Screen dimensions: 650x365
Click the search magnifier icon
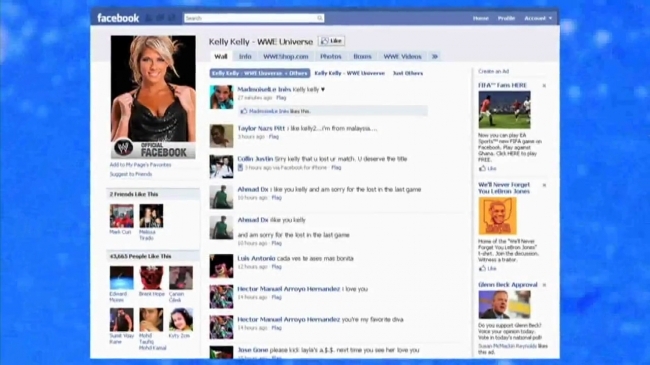coord(320,18)
